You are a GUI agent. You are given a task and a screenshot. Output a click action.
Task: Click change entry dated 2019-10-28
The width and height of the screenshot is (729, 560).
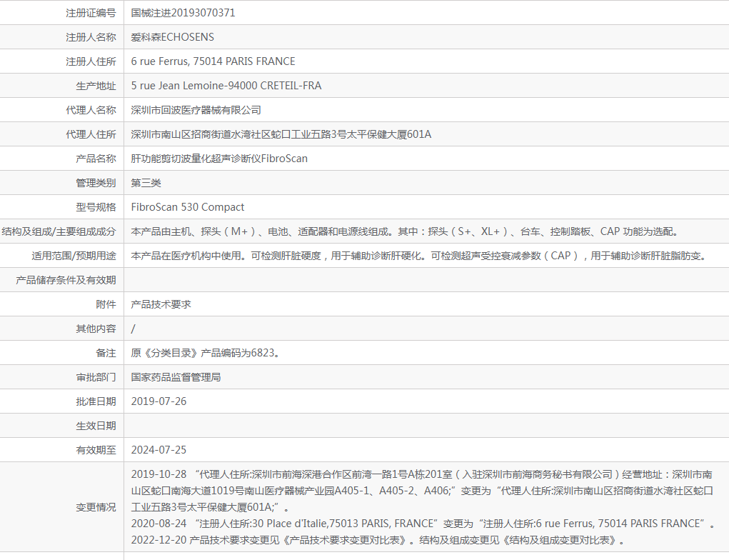click(422, 491)
